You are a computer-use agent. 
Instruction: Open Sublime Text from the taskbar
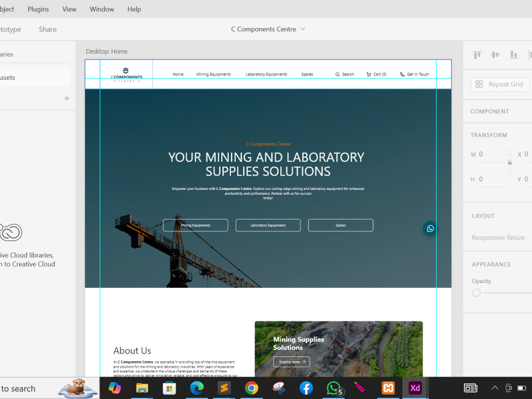tap(224, 388)
